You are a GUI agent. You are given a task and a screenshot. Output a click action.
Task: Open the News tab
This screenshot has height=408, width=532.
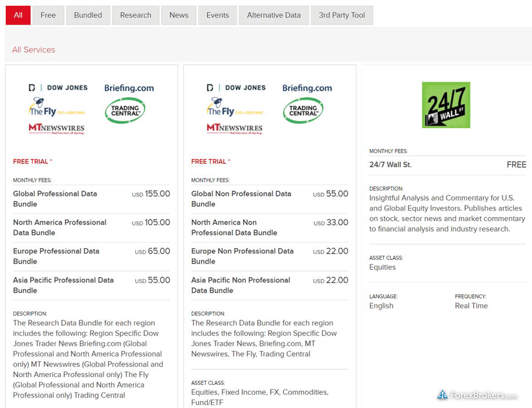179,15
